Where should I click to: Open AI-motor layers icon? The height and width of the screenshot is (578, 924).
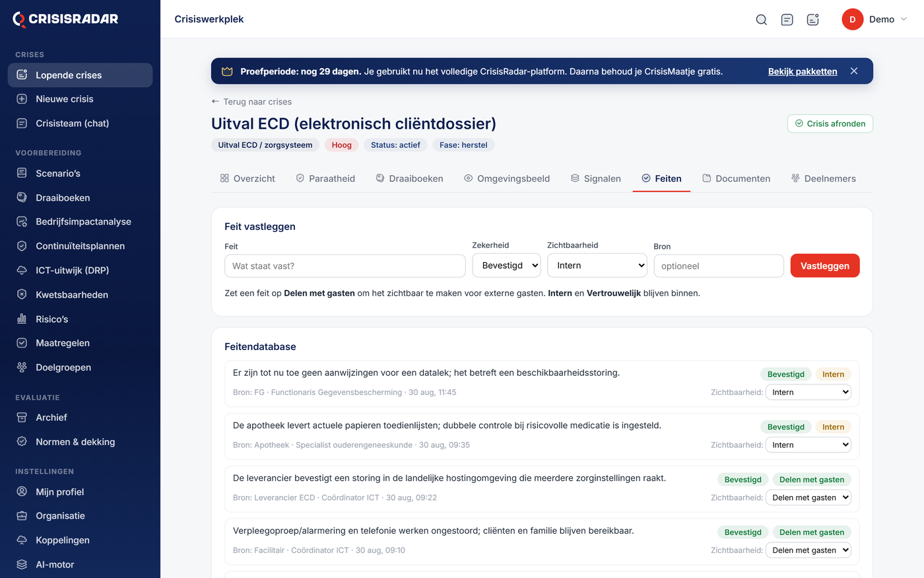coord(22,565)
